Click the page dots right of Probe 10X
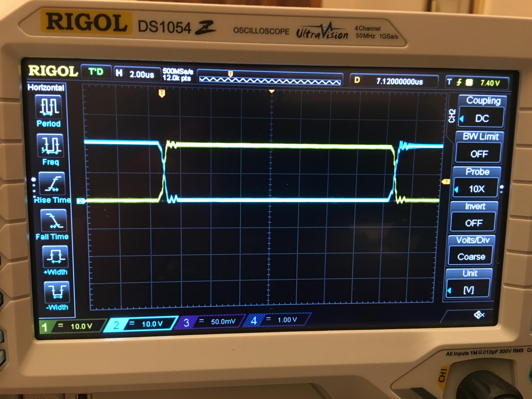The image size is (532, 399). click(x=502, y=189)
